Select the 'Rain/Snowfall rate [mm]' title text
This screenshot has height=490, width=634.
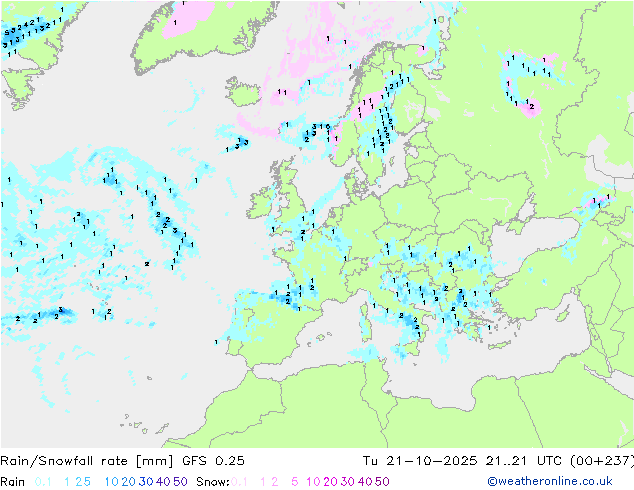[87, 461]
